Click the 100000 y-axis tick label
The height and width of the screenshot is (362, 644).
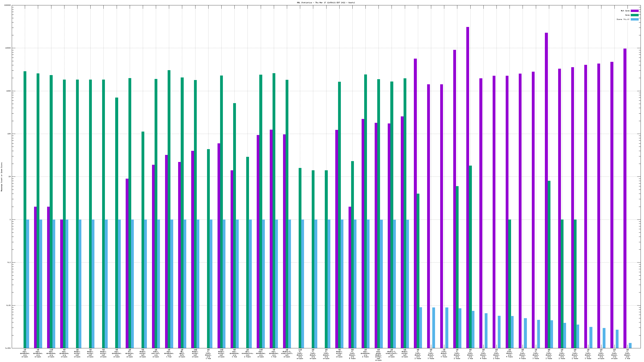[7, 5]
